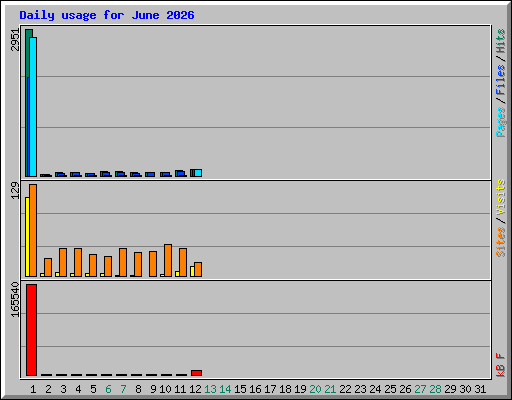The image size is (512, 400).
Task: Click day 15 on the x-axis
Action: 240,389
